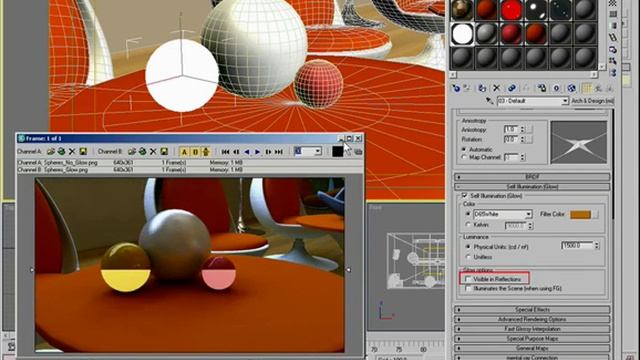Select the Kelvin radio button
640x360 pixels.
point(468,225)
